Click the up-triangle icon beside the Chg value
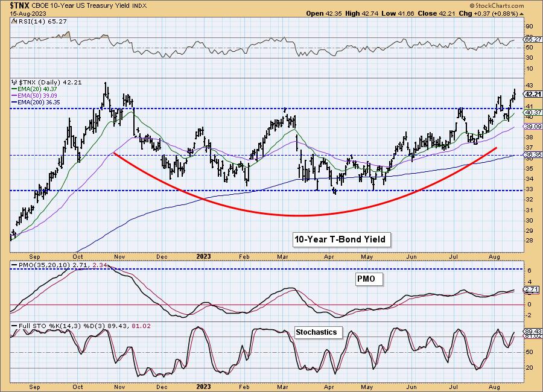This screenshot has height=392, width=543. (x=521, y=14)
